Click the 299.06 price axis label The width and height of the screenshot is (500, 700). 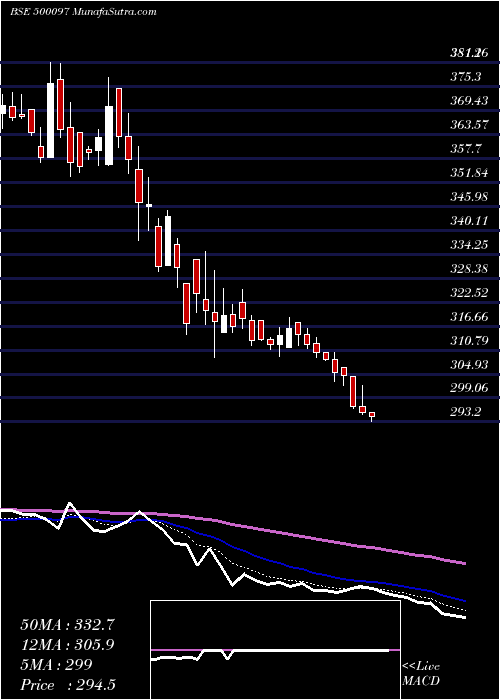tap(469, 388)
